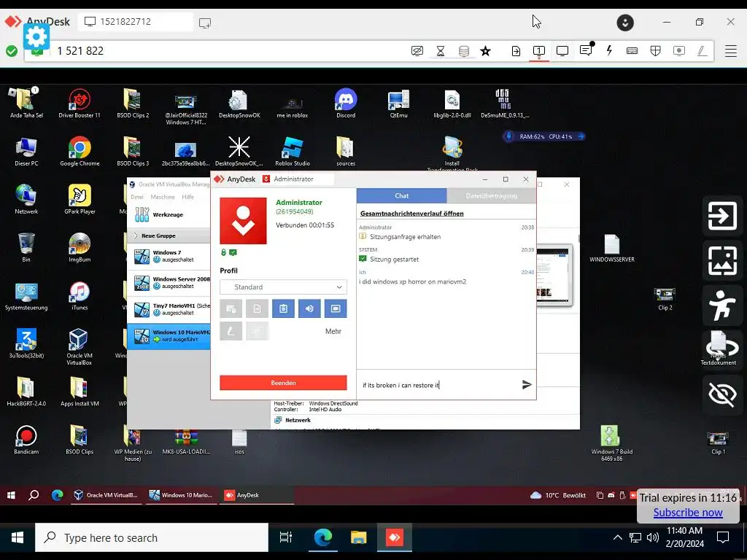747x560 pixels.
Task: Open the hamburger main menu in AnyDesk
Action: pyautogui.click(x=731, y=51)
